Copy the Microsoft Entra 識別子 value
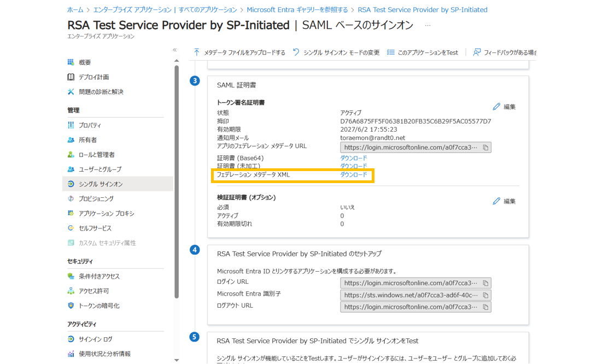 pos(485,295)
